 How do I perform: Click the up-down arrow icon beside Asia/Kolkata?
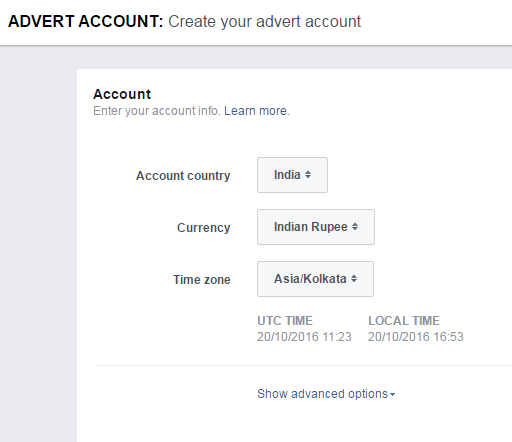click(354, 278)
